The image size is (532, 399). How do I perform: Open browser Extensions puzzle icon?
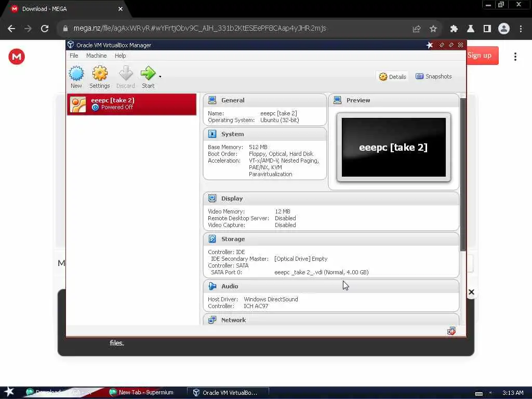tap(454, 29)
